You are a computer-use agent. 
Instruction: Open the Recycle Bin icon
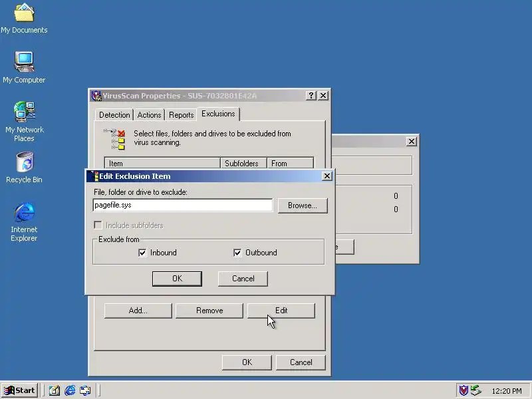coord(24,168)
